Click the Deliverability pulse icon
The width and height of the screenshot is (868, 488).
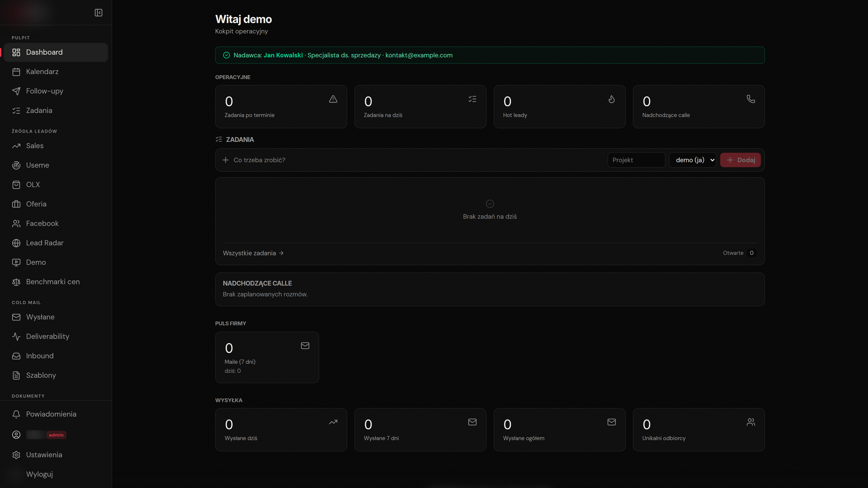(16, 336)
